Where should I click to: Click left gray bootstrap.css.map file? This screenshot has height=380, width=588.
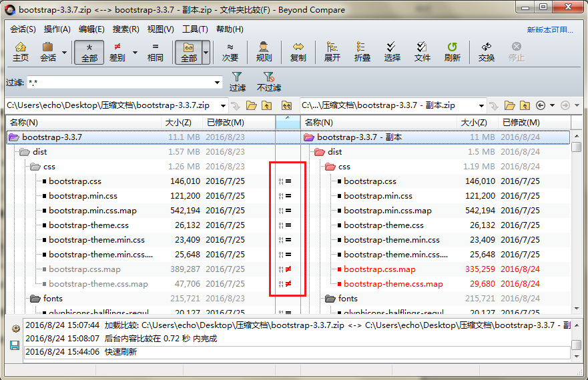84,269
